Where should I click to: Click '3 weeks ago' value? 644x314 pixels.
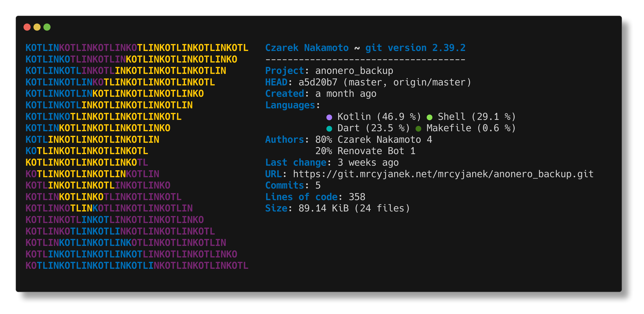[x=368, y=162]
